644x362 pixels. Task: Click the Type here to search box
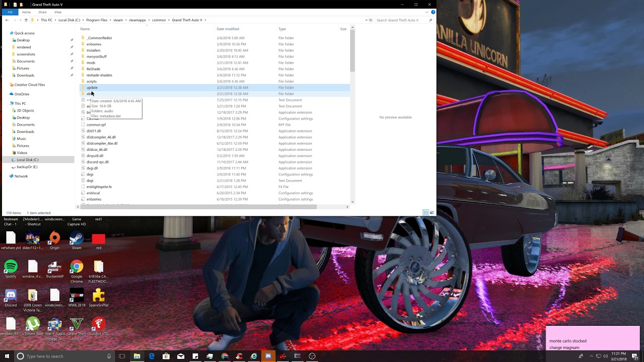click(64, 356)
